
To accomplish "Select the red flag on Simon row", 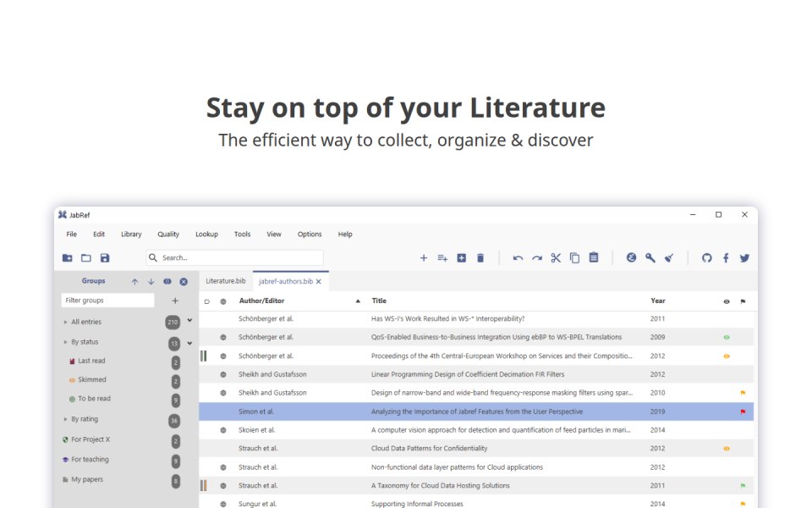I will (x=743, y=411).
